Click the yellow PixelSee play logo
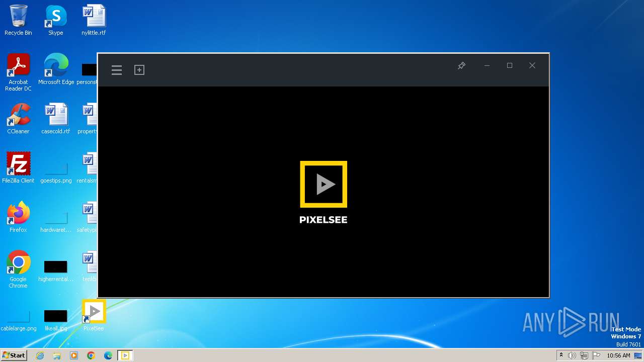644x362 pixels. 324,185
